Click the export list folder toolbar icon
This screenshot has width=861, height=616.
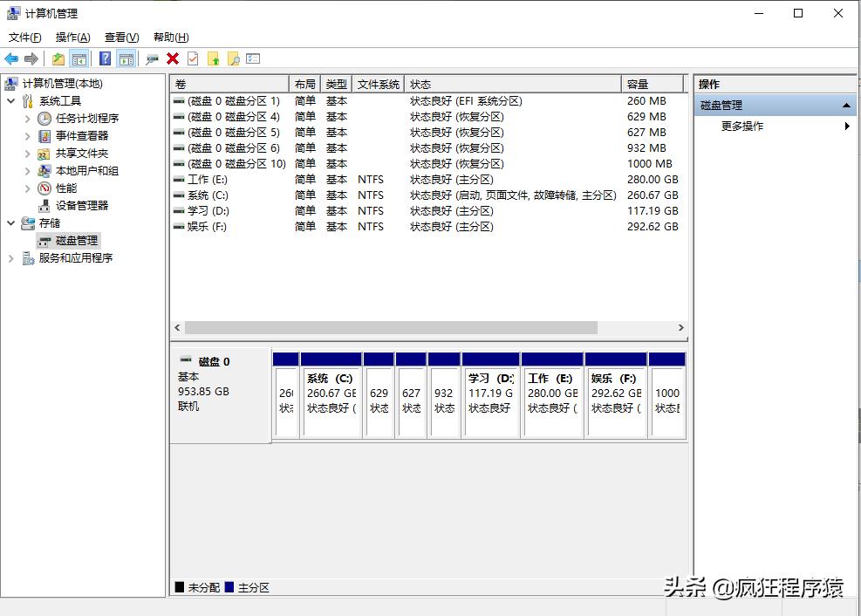tap(215, 58)
